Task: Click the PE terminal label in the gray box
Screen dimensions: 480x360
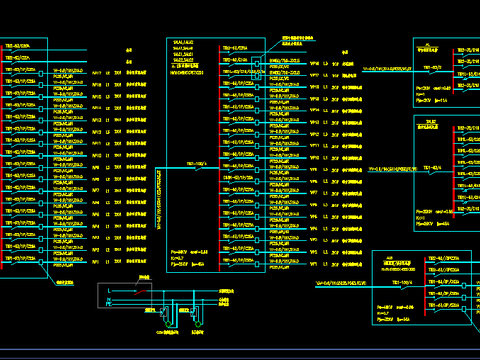Action: [x=109, y=304]
